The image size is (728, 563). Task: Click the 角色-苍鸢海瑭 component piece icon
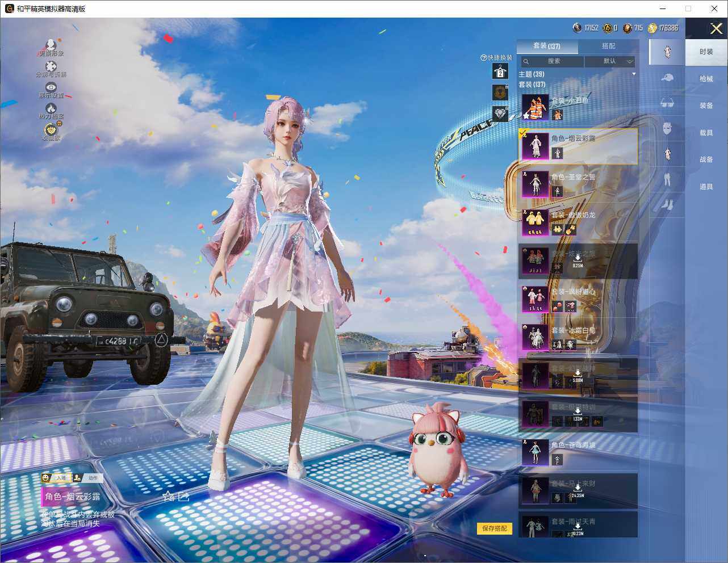557,460
